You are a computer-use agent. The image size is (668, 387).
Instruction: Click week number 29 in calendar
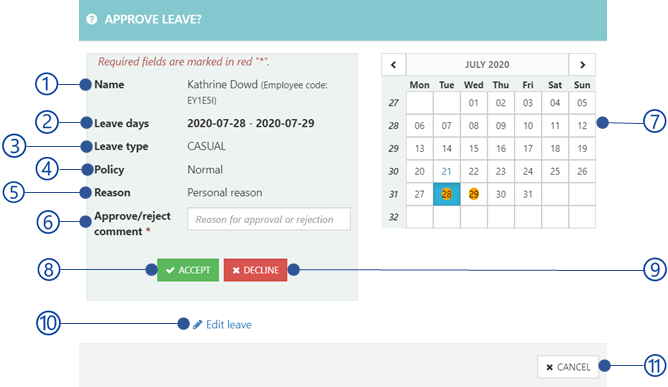point(393,149)
